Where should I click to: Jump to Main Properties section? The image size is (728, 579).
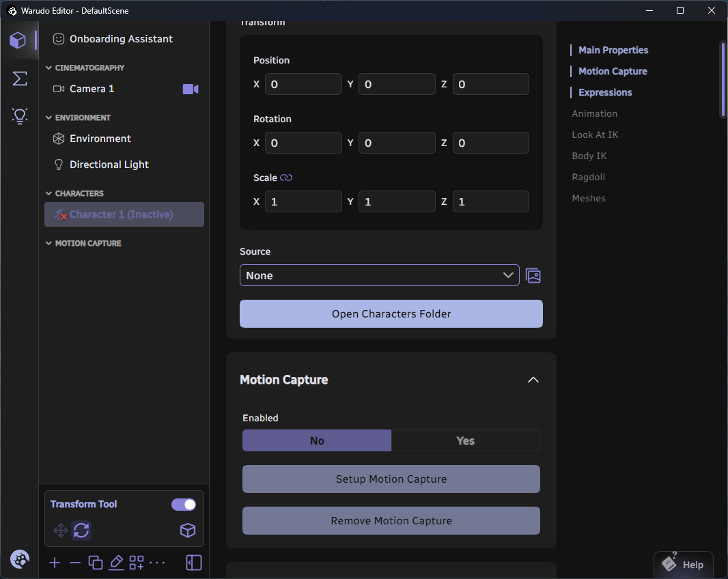click(613, 50)
